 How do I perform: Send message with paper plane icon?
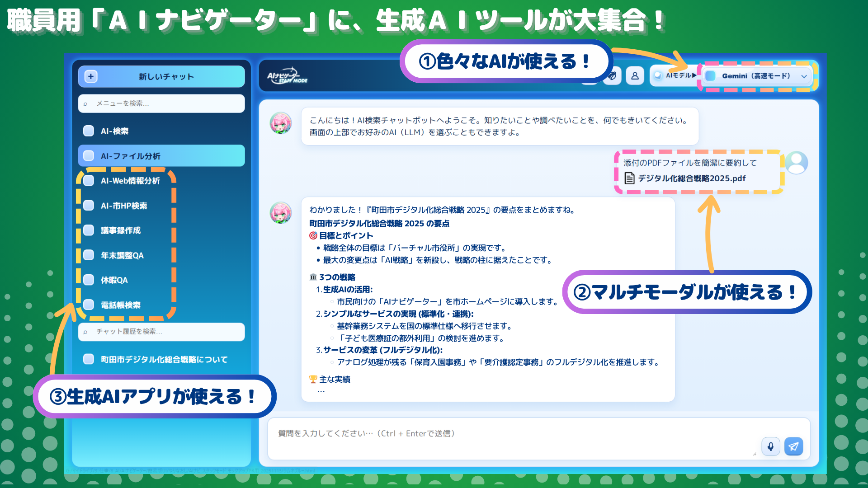[793, 446]
